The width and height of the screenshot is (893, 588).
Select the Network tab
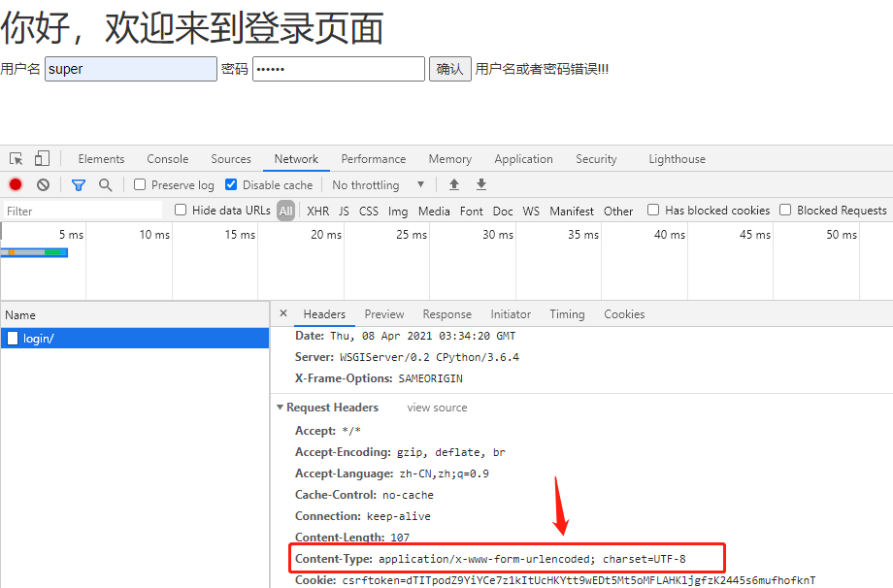coord(296,159)
